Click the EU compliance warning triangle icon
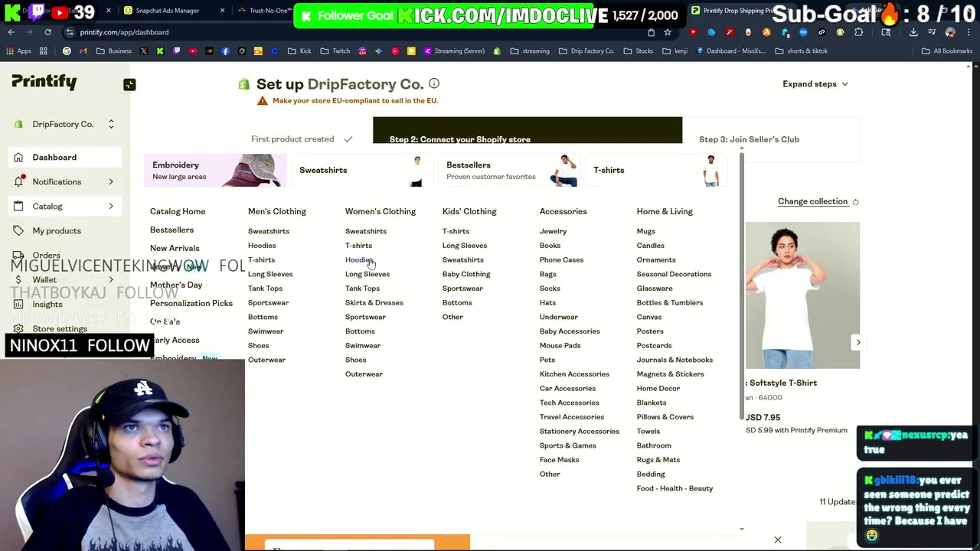980x551 pixels. pos(263,100)
